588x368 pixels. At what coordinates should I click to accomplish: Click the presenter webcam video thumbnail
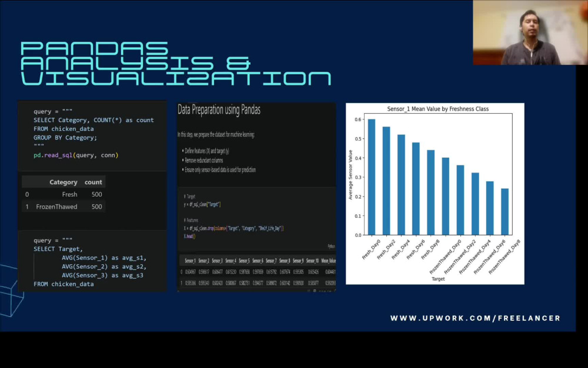pos(530,32)
